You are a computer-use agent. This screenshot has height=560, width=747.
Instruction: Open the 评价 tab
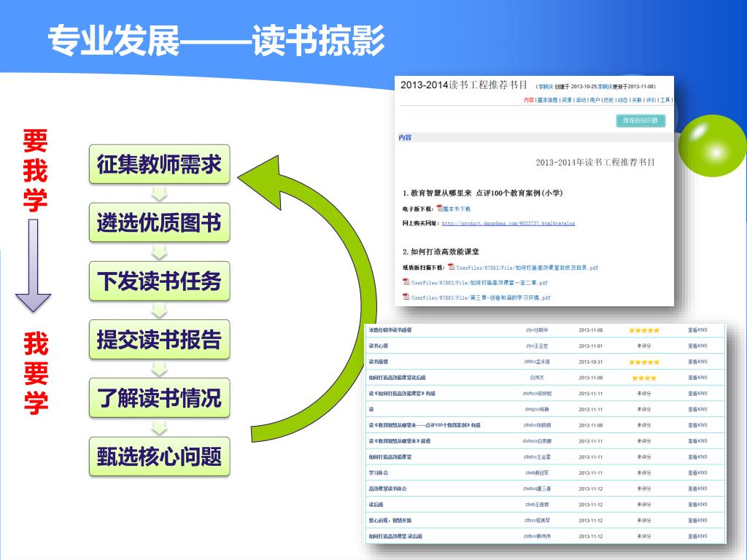(651, 100)
